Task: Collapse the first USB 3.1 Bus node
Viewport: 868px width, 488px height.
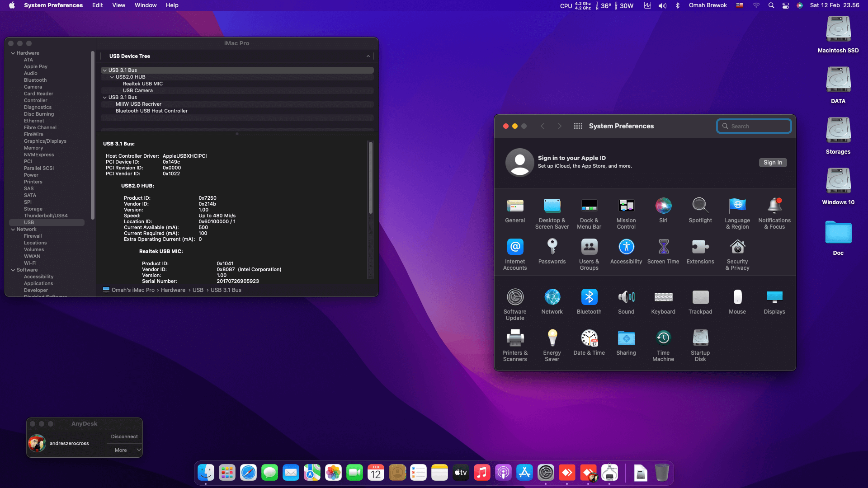Action: 104,70
